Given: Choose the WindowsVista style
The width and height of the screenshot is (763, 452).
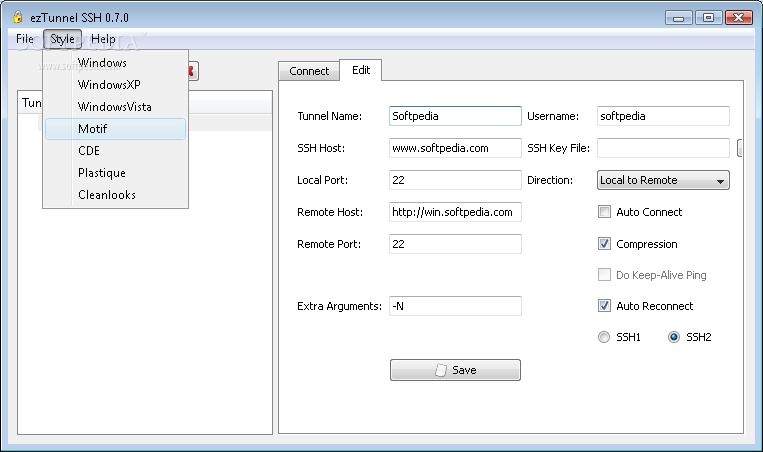Looking at the screenshot, I should pyautogui.click(x=115, y=107).
